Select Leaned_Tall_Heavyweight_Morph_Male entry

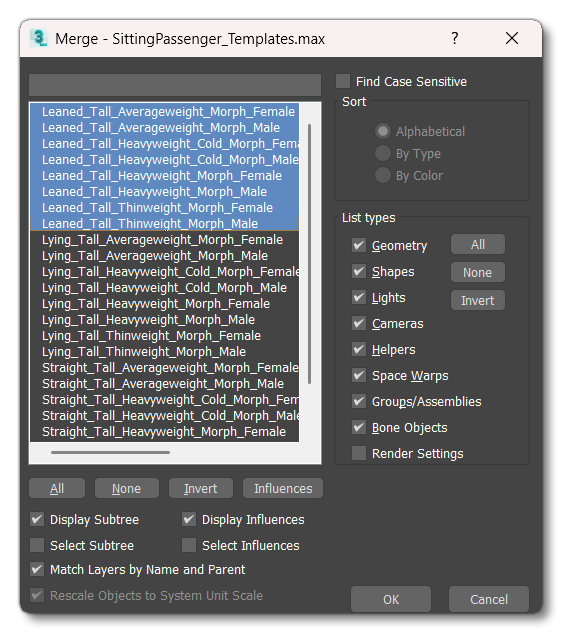tap(165, 192)
